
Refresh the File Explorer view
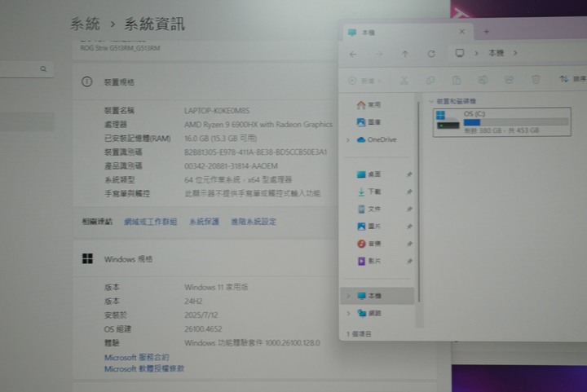coord(431,54)
